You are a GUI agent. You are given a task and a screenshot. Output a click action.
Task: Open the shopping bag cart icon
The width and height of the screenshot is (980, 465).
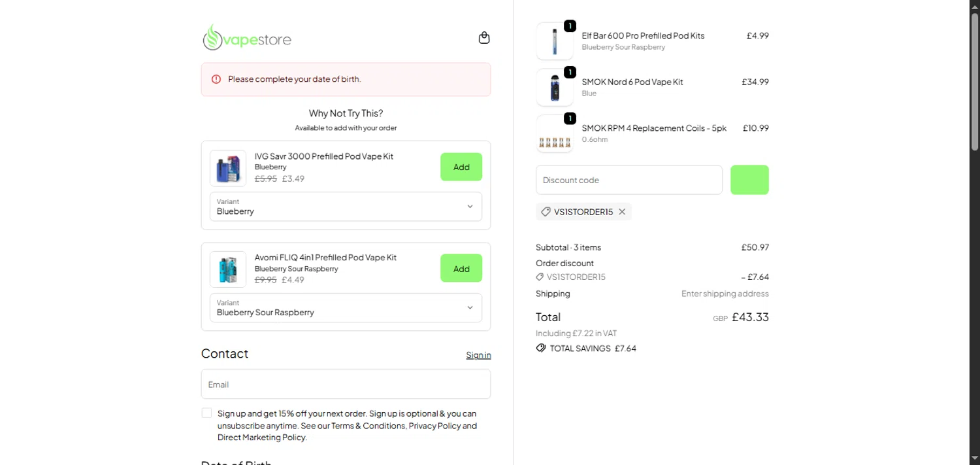tap(484, 38)
